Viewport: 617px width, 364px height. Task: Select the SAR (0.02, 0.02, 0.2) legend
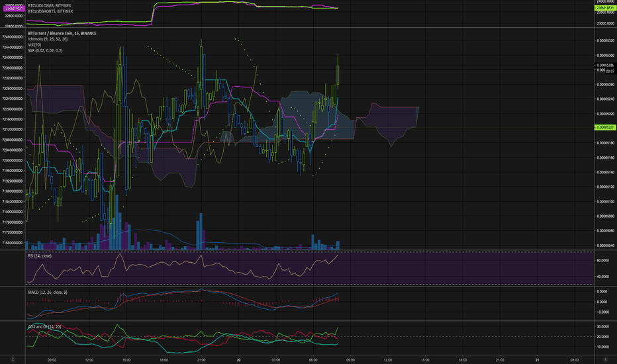click(x=45, y=50)
